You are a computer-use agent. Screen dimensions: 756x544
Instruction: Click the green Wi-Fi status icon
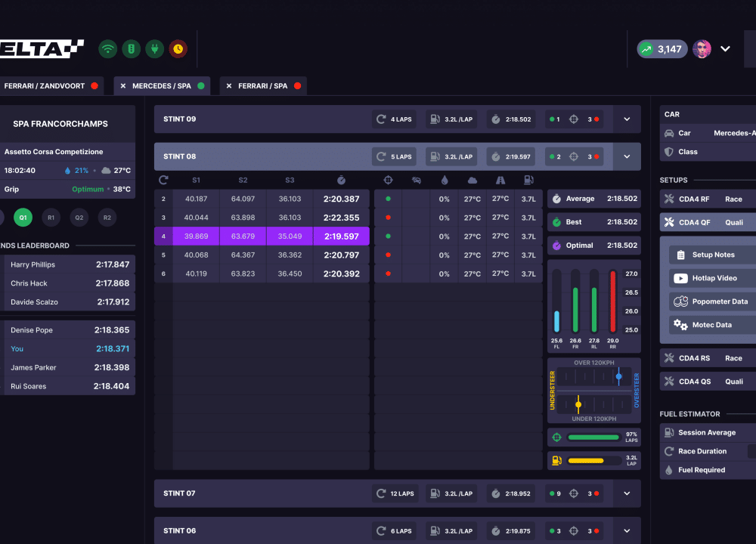[x=108, y=49]
